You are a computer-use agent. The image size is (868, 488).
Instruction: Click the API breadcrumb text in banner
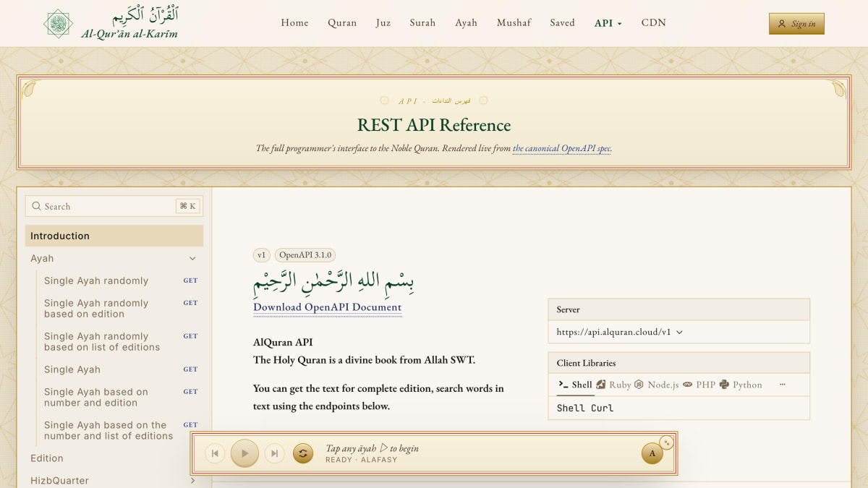[408, 100]
